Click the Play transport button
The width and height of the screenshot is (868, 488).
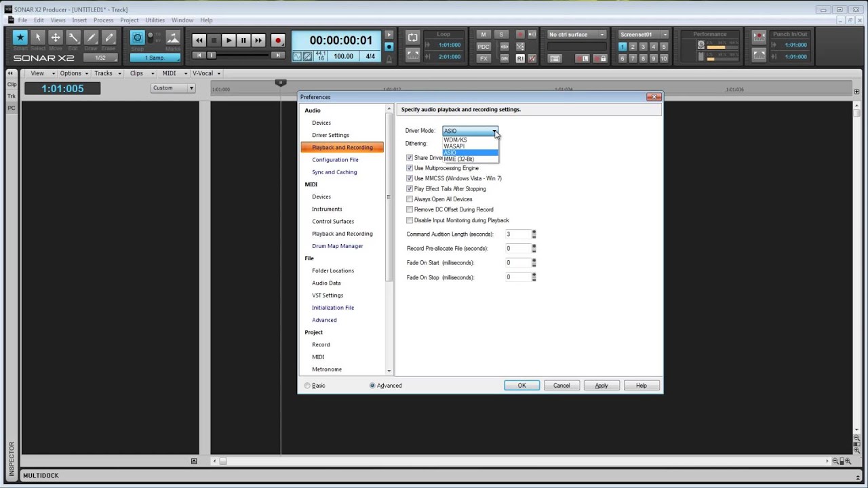(x=229, y=41)
